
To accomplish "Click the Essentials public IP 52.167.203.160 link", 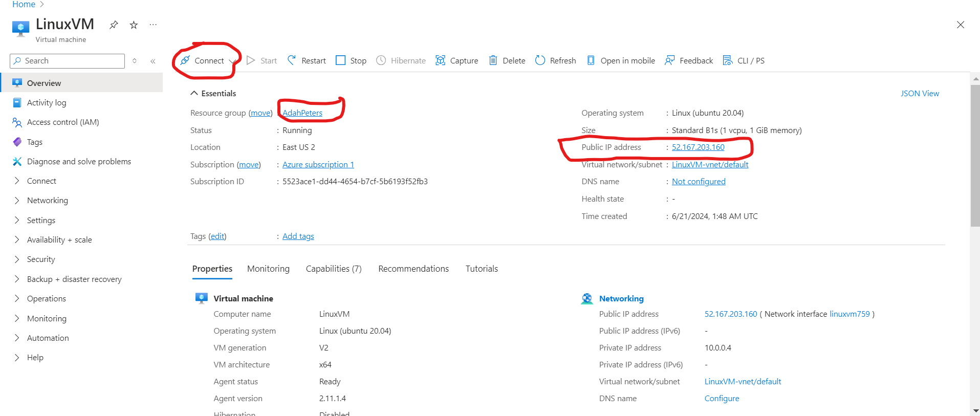I will point(698,147).
